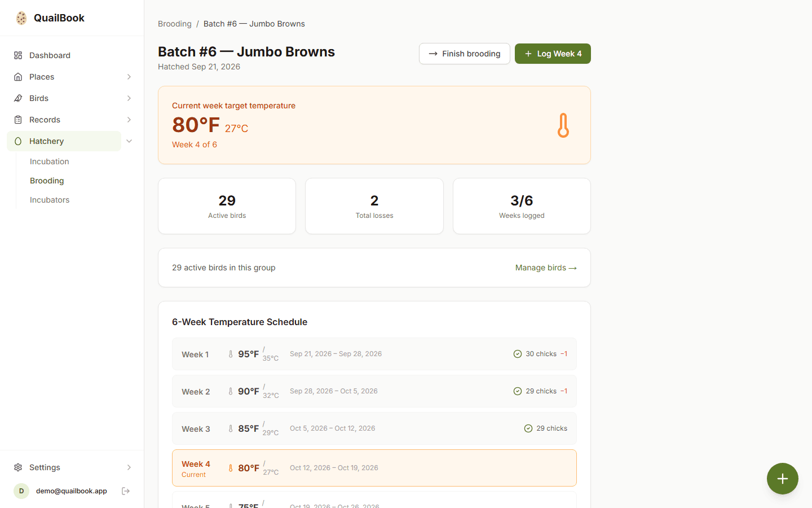The height and width of the screenshot is (508, 812).
Task: Expand the Places submenu chevron
Action: point(129,77)
